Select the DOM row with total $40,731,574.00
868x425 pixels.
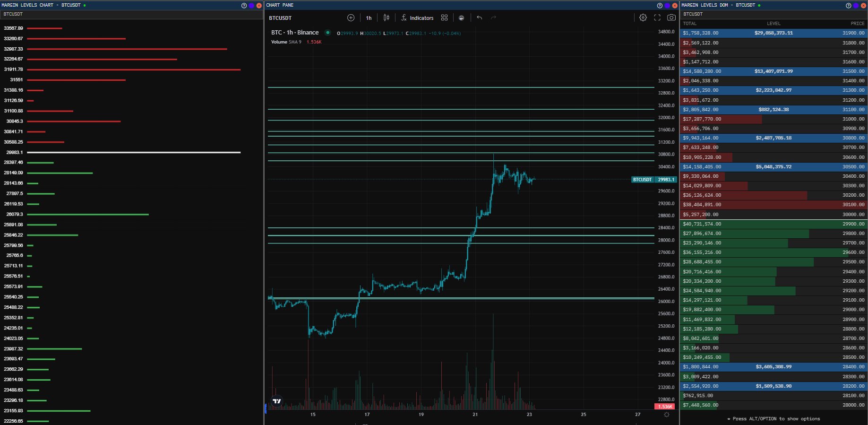(773, 224)
